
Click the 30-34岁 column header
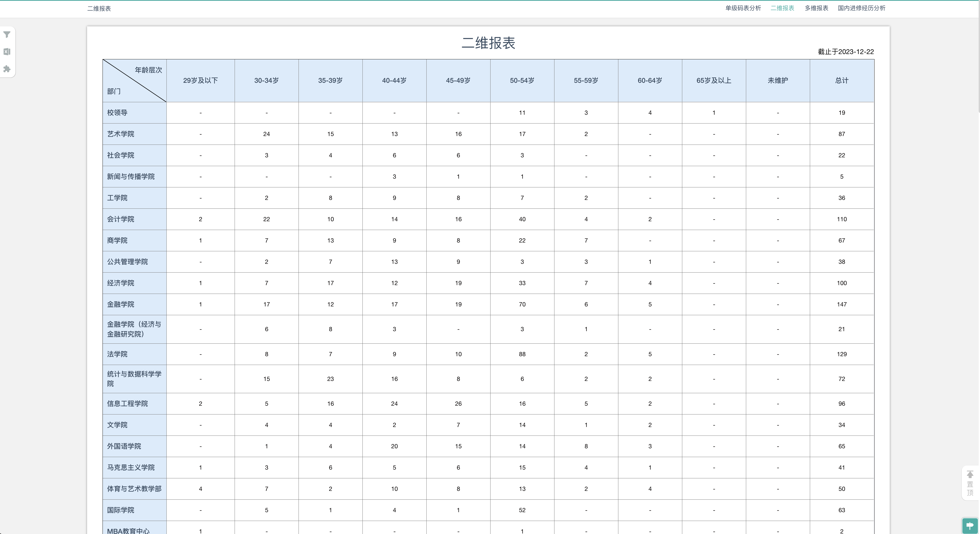click(x=267, y=81)
